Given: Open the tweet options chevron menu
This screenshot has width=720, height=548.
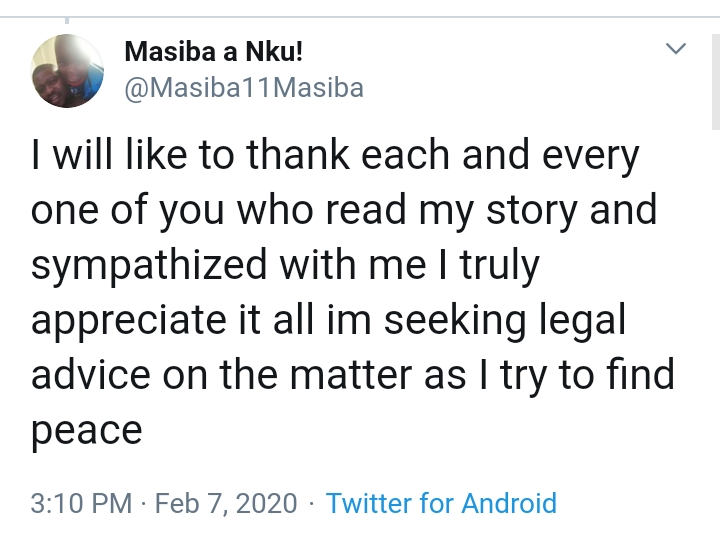Looking at the screenshot, I should point(676,48).
